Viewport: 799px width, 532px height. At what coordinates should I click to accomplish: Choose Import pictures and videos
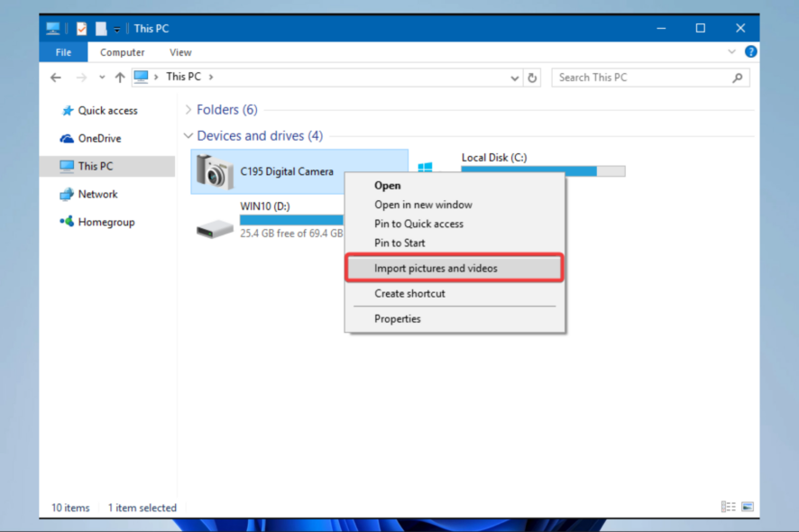click(x=455, y=268)
